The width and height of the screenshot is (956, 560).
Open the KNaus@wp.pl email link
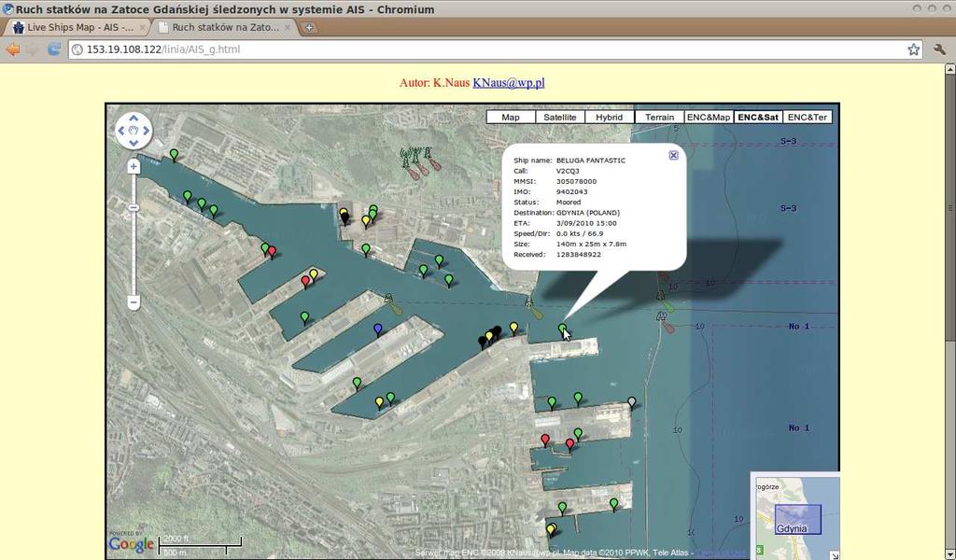click(x=509, y=83)
